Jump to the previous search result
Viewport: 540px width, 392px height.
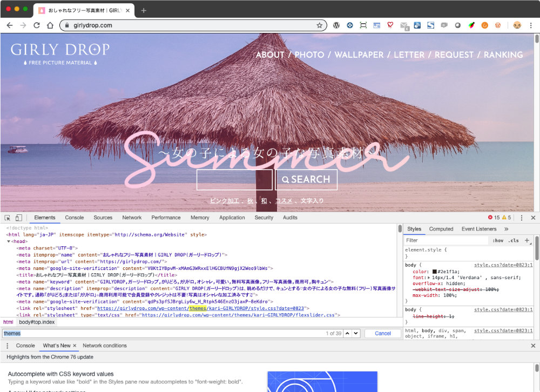click(x=347, y=334)
